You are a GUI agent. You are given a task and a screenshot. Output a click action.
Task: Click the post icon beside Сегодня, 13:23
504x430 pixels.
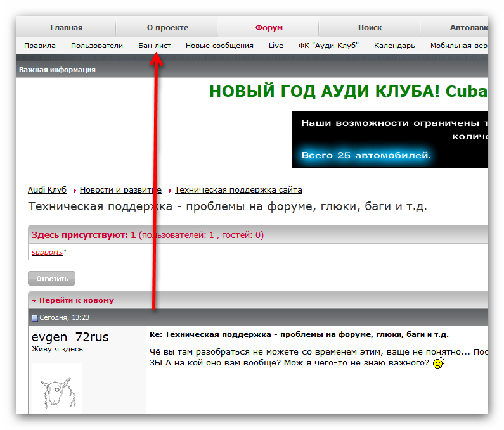pos(35,318)
